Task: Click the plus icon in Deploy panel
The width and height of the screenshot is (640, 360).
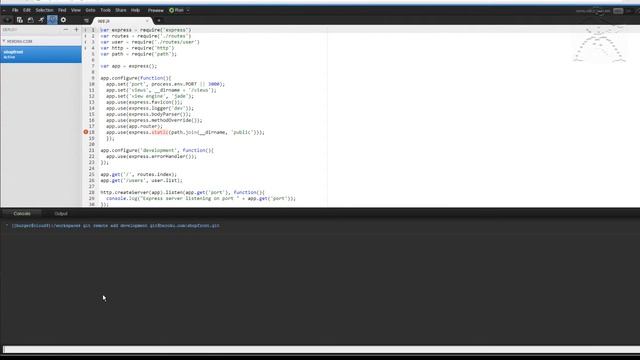Action: 76,30
